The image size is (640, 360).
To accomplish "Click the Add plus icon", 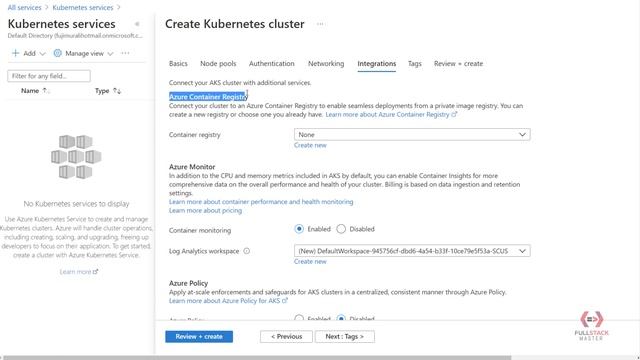I will (x=16, y=53).
